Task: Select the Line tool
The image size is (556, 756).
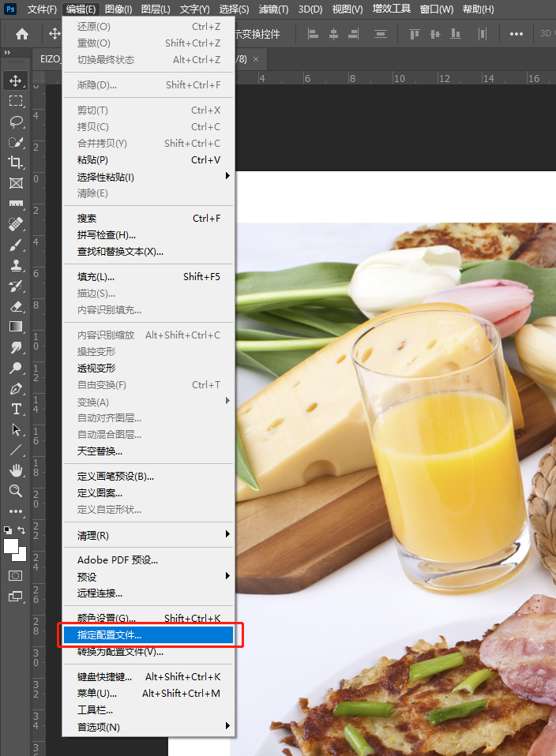Action: click(x=16, y=451)
